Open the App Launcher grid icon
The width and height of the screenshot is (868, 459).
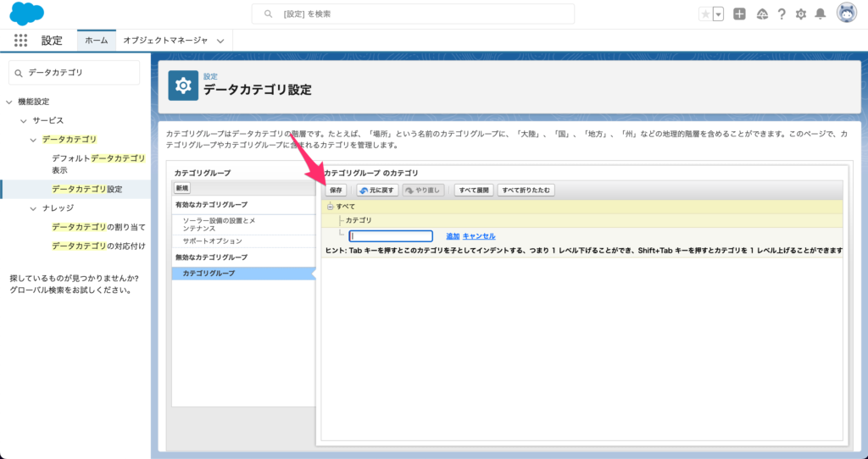[21, 40]
